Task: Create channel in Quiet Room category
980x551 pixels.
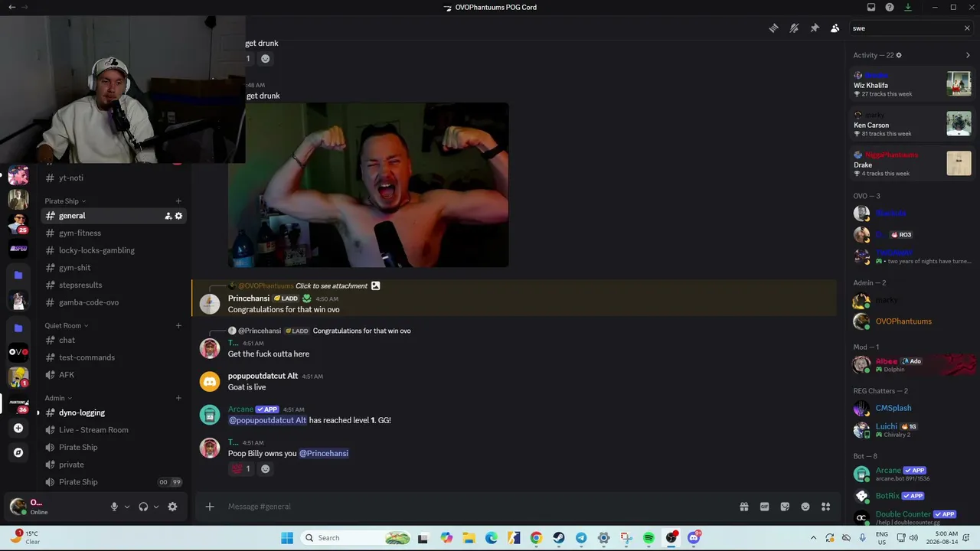Action: coord(178,326)
